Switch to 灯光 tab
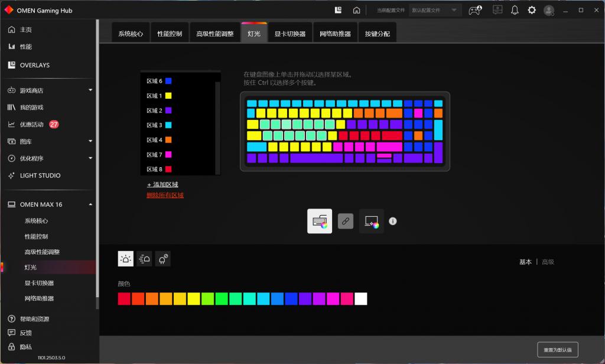605x364 pixels. coord(254,33)
